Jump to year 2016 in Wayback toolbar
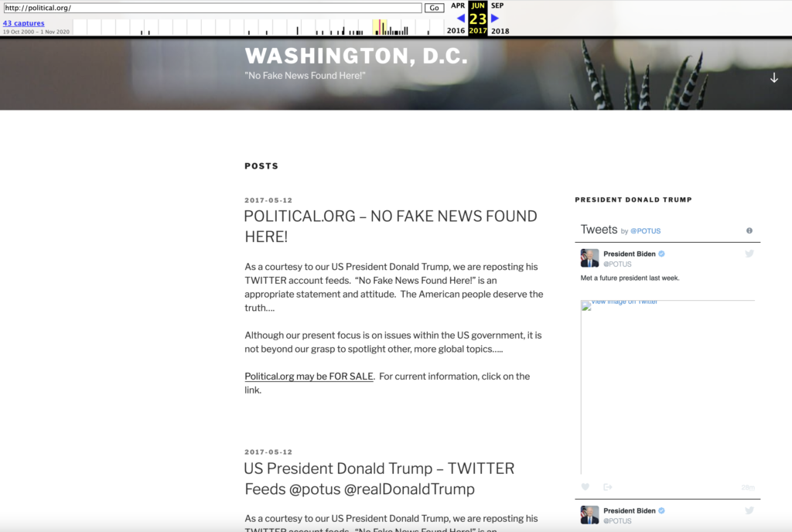792x532 pixels. pyautogui.click(x=456, y=31)
